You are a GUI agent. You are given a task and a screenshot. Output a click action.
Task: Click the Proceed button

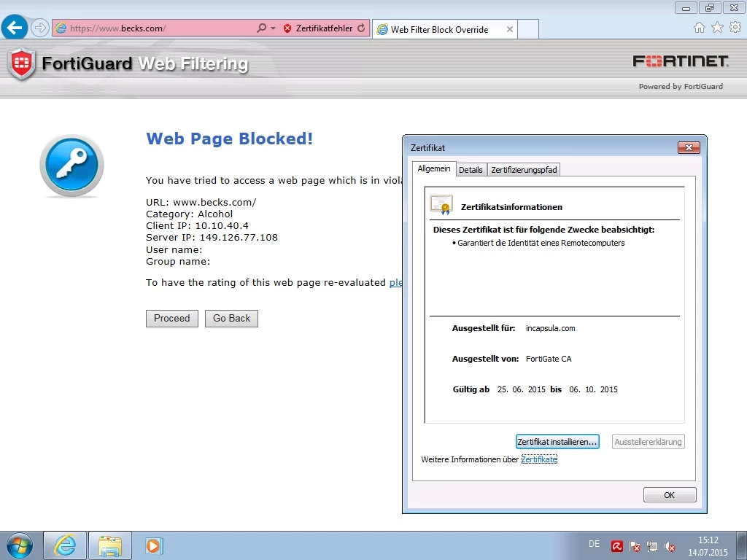(x=172, y=318)
